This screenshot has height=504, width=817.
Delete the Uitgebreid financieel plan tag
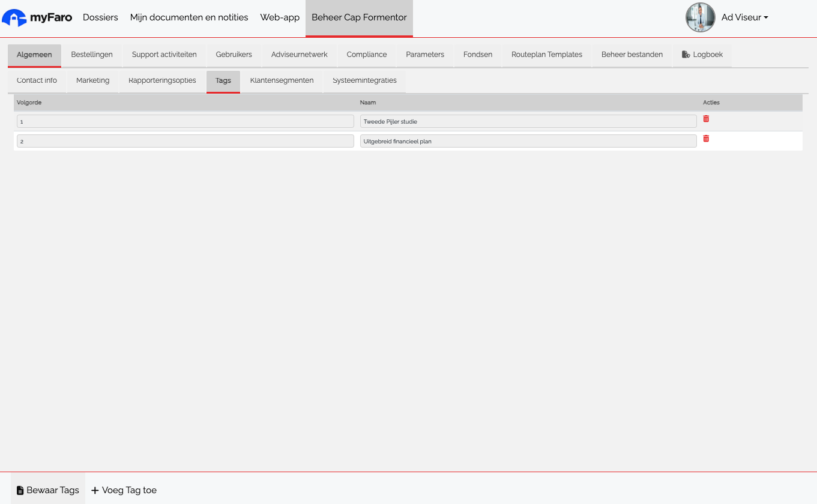[706, 139]
